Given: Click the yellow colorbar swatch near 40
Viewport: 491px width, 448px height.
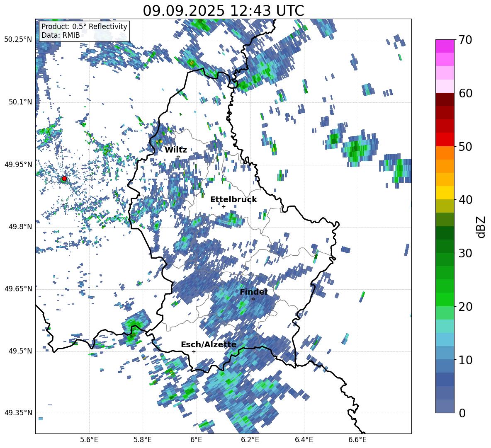Looking at the screenshot, I should (445, 193).
